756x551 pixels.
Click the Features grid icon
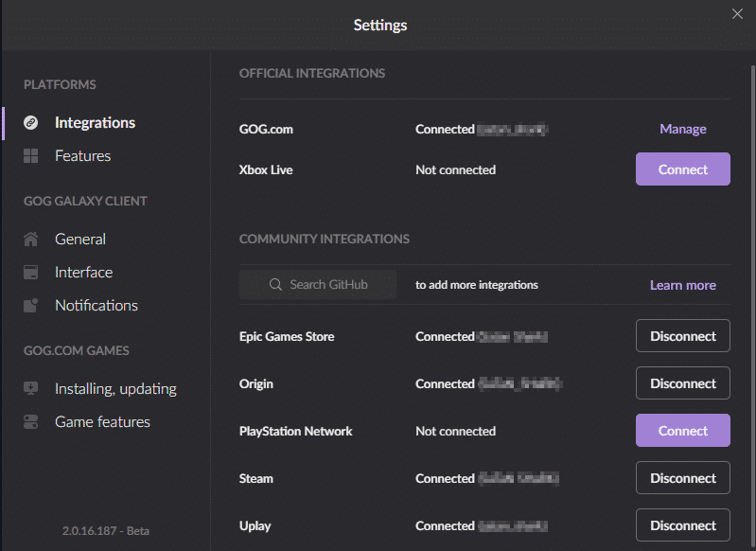tap(31, 156)
